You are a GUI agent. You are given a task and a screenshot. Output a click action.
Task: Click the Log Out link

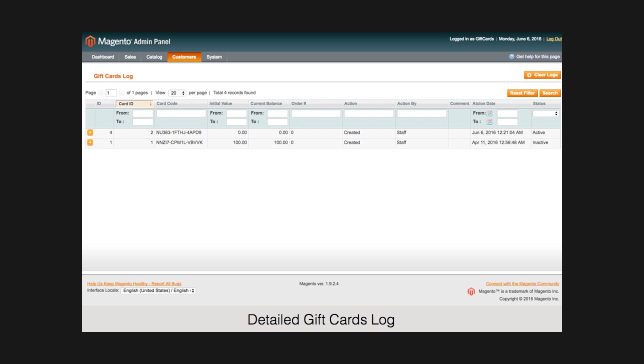(553, 39)
